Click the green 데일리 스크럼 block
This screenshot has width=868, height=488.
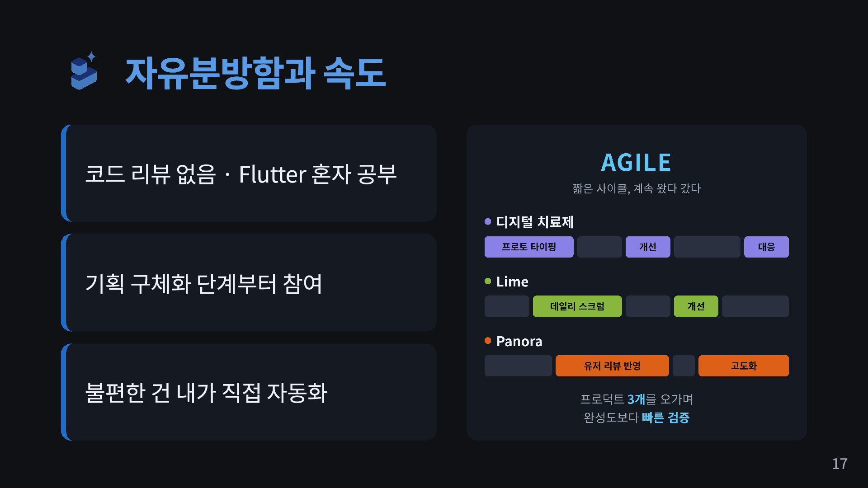point(577,306)
